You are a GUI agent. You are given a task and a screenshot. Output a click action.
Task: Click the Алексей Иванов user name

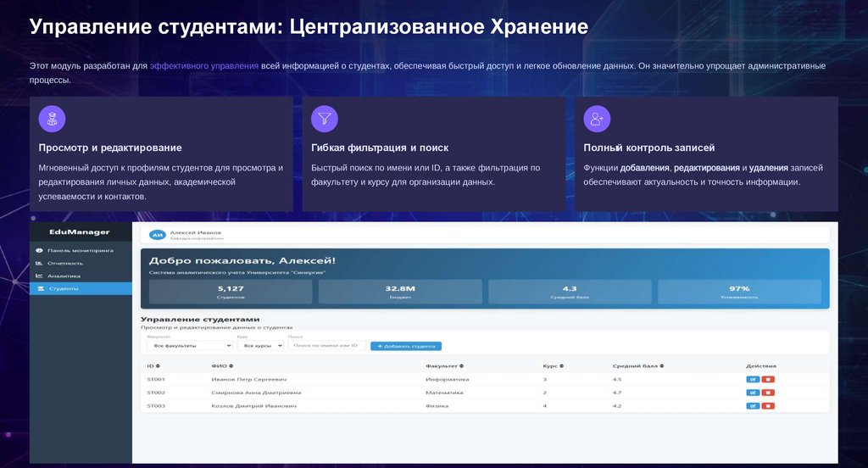tap(196, 232)
